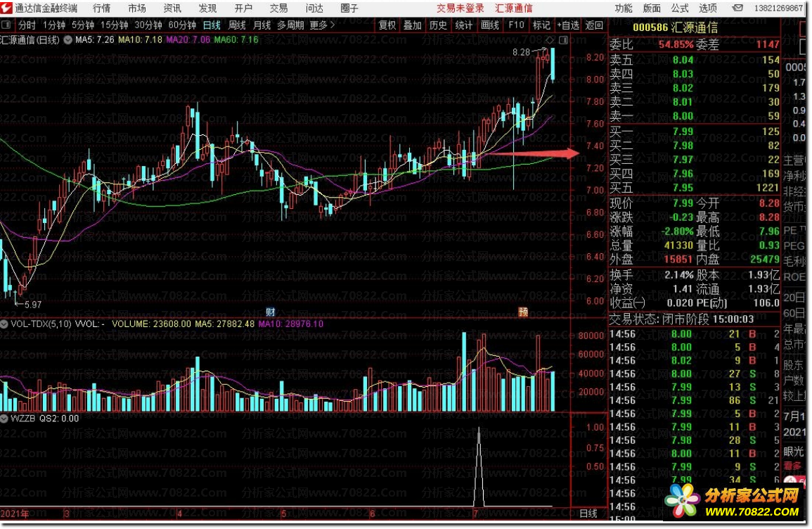Click the 财 financial marker on chart
812x529 pixels.
tap(271, 312)
